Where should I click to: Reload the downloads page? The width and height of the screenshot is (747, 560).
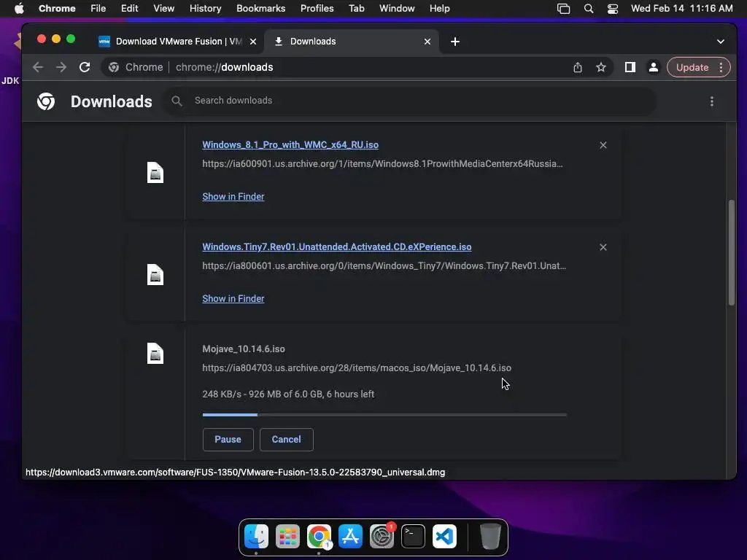tap(85, 67)
